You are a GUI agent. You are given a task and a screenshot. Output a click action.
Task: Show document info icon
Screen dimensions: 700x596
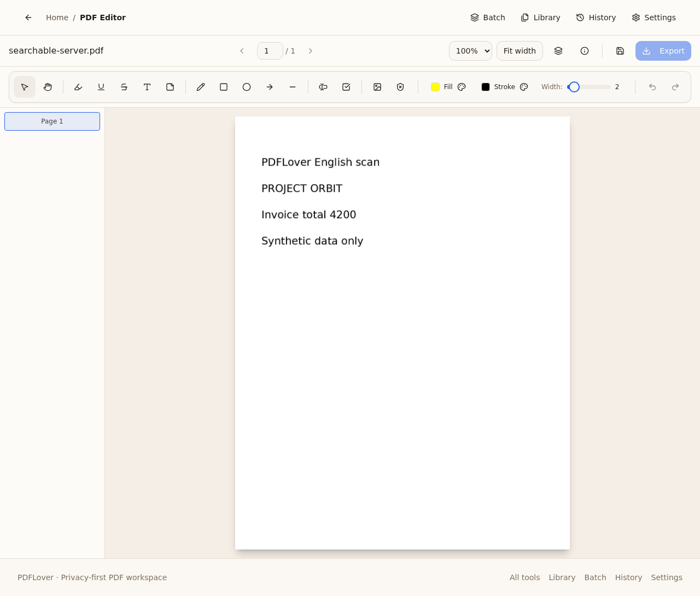click(585, 51)
